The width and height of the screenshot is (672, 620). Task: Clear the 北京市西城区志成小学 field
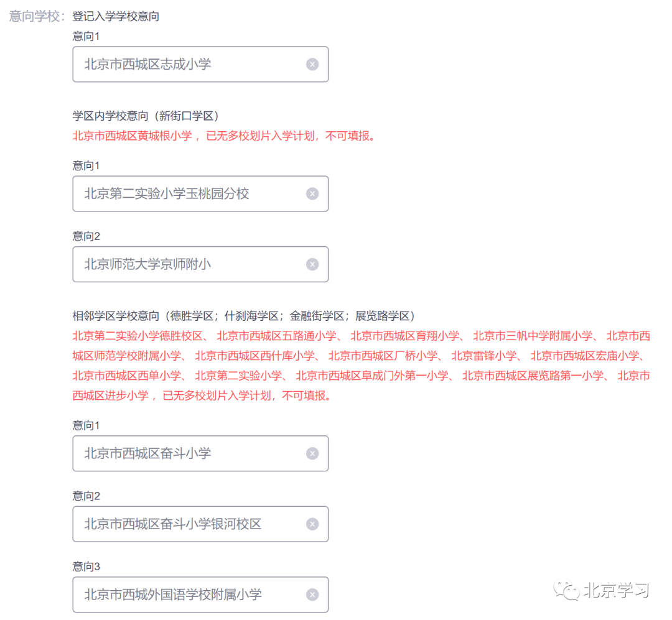coord(312,64)
